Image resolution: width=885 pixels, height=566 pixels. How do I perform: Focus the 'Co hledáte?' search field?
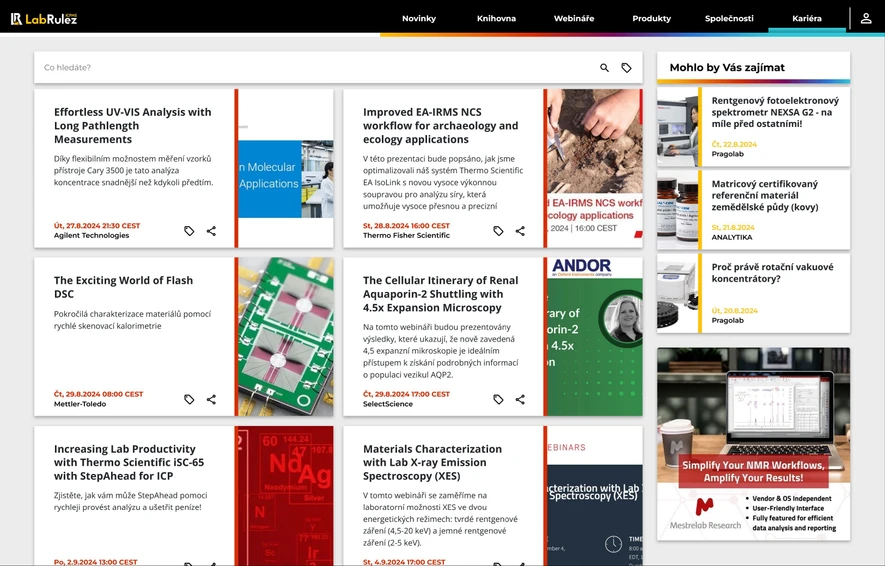pos(316,68)
